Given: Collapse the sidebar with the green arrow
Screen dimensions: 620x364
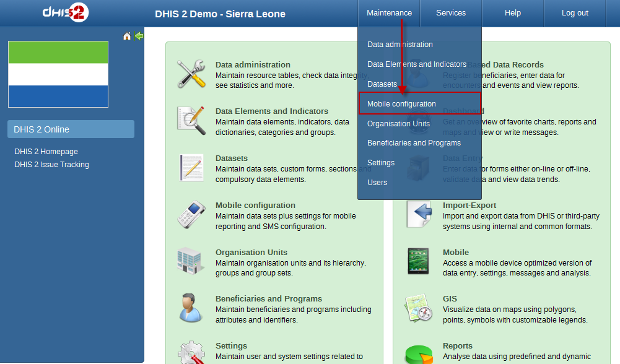Looking at the screenshot, I should (139, 36).
